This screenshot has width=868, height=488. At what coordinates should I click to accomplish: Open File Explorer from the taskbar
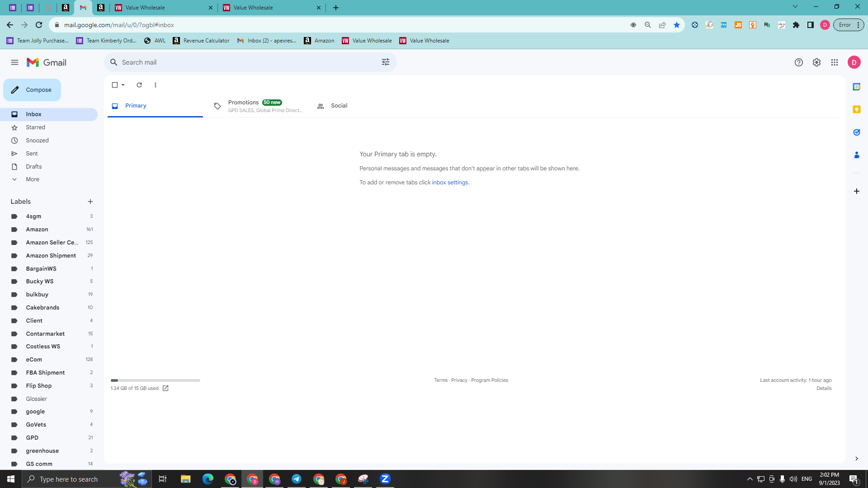186,479
